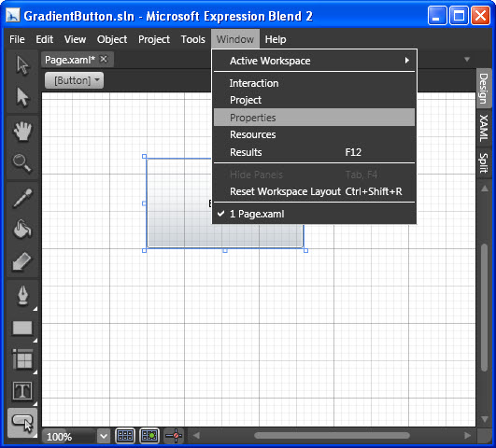496x448 pixels.
Task: Switch to the Design view tab
Action: tap(484, 89)
